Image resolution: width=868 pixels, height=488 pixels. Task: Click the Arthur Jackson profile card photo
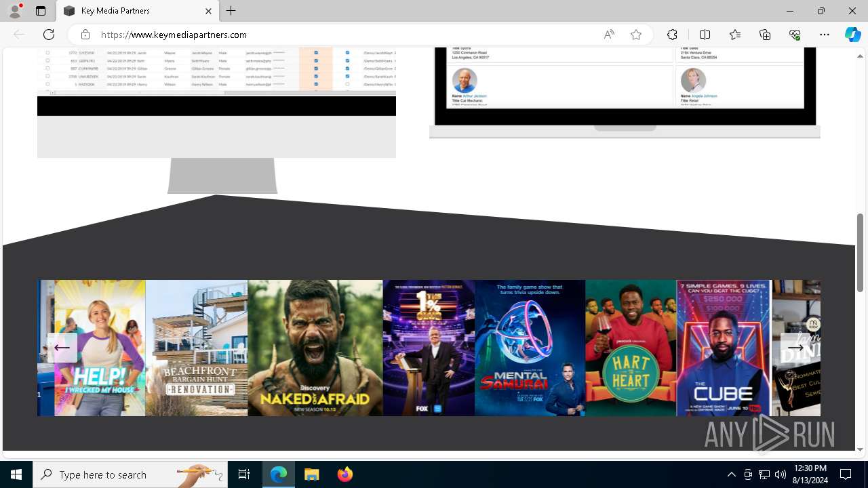[x=465, y=81]
